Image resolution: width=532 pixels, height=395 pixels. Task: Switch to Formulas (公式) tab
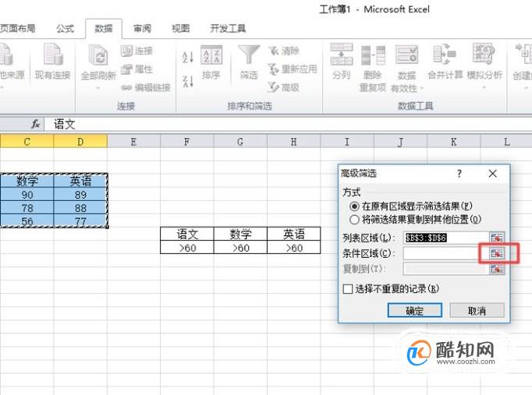[x=66, y=29]
